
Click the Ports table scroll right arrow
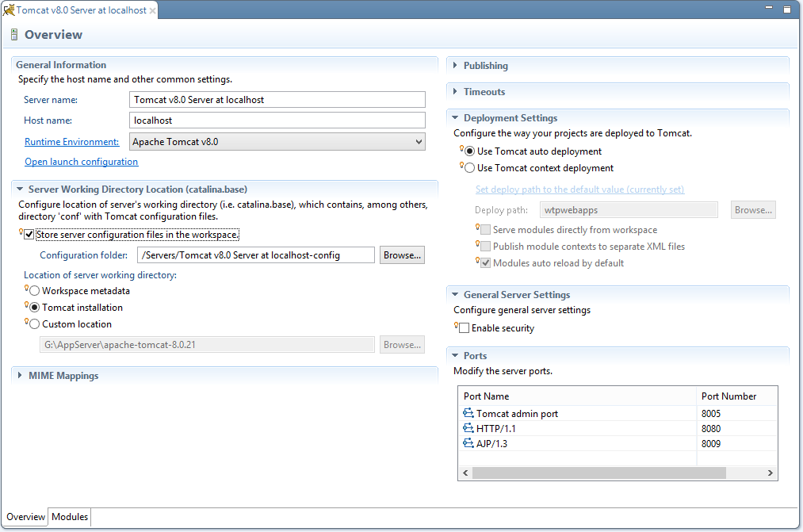[x=770, y=473]
